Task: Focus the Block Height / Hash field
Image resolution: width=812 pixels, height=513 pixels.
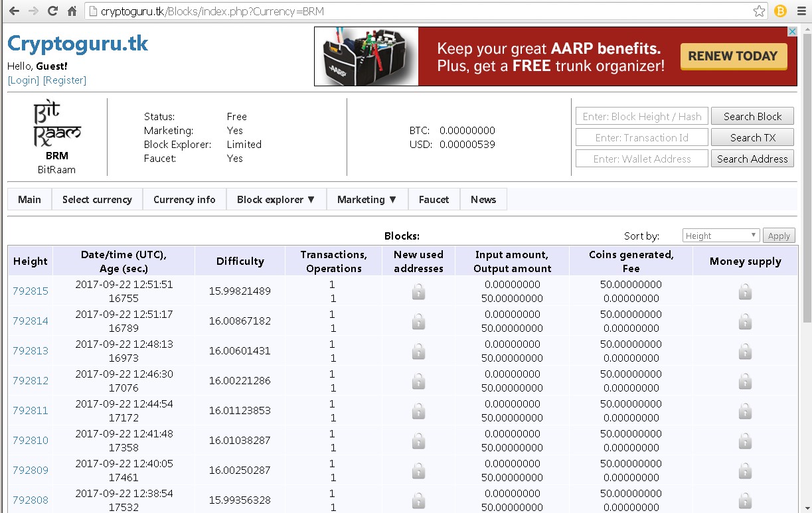Action: 642,116
